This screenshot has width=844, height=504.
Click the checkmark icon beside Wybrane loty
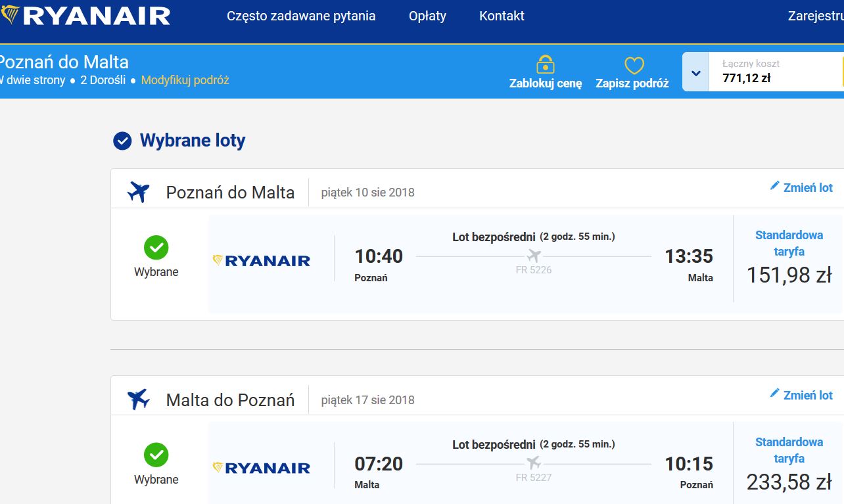coord(122,141)
